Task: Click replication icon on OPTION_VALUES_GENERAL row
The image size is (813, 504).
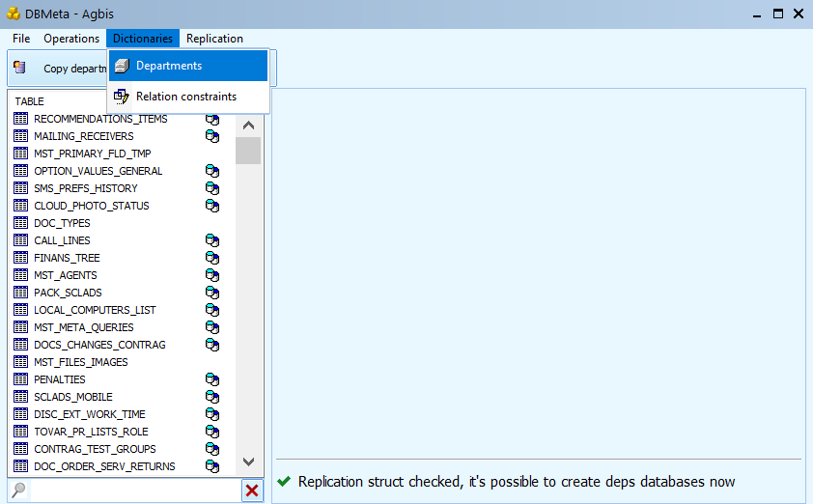Action: 212,171
